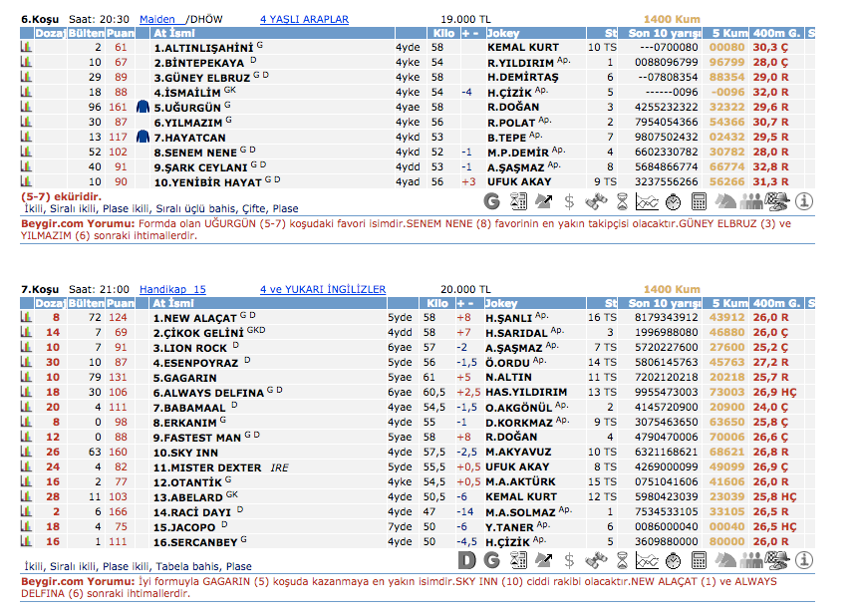Click the dollar sign icon under race 6

pos(569,201)
